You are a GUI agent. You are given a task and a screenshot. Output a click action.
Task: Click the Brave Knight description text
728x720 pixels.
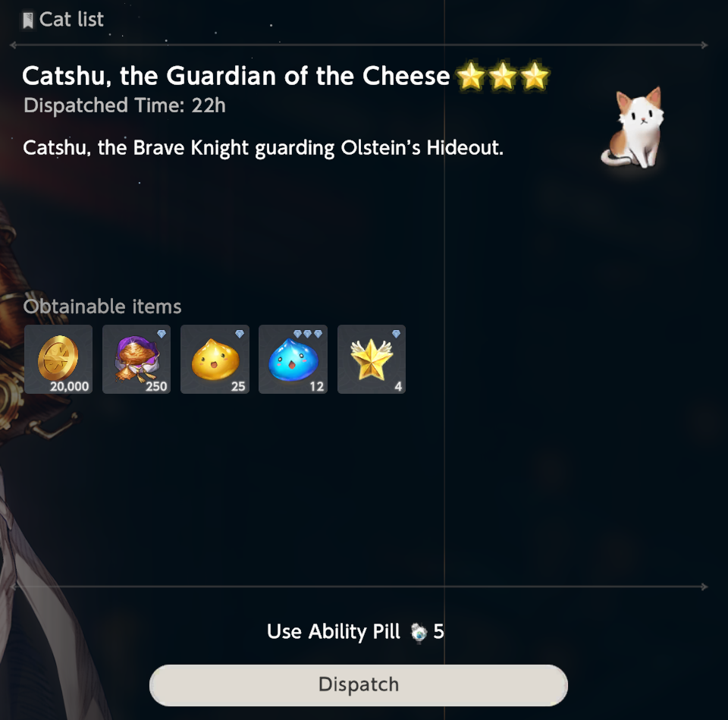click(x=263, y=148)
